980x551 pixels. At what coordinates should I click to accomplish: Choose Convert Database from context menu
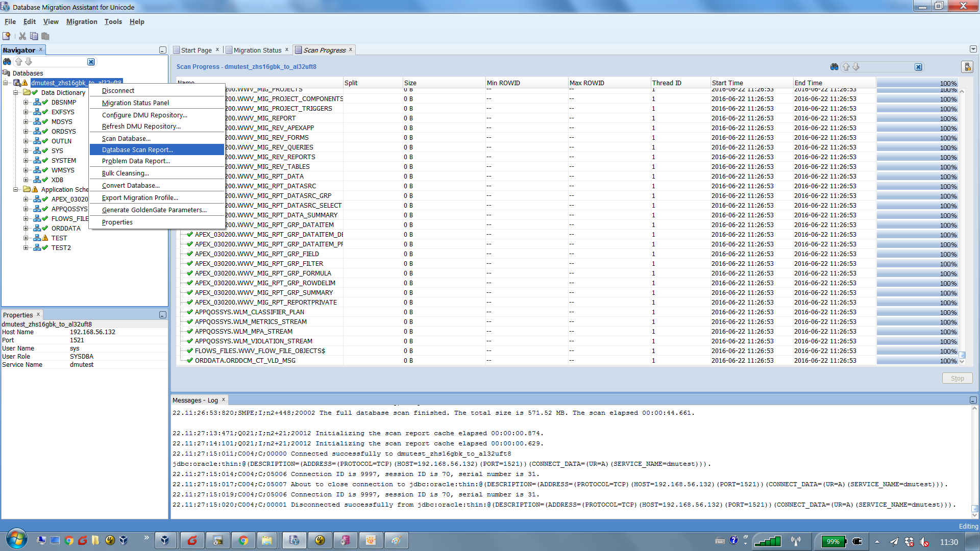tap(157, 185)
